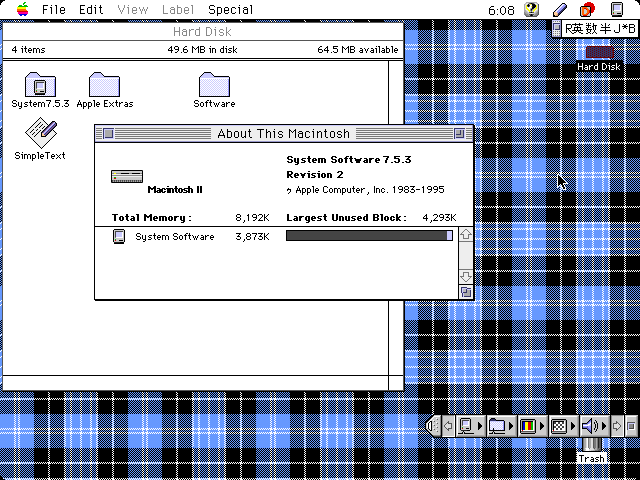Click the 6:08 menu bar clock
Image resolution: width=640 pixels, height=480 pixels.
501,10
